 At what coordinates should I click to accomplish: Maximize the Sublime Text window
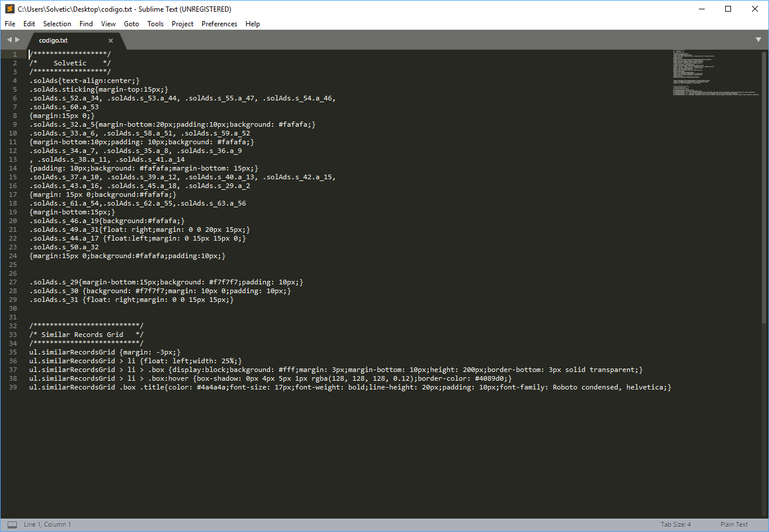[728, 9]
